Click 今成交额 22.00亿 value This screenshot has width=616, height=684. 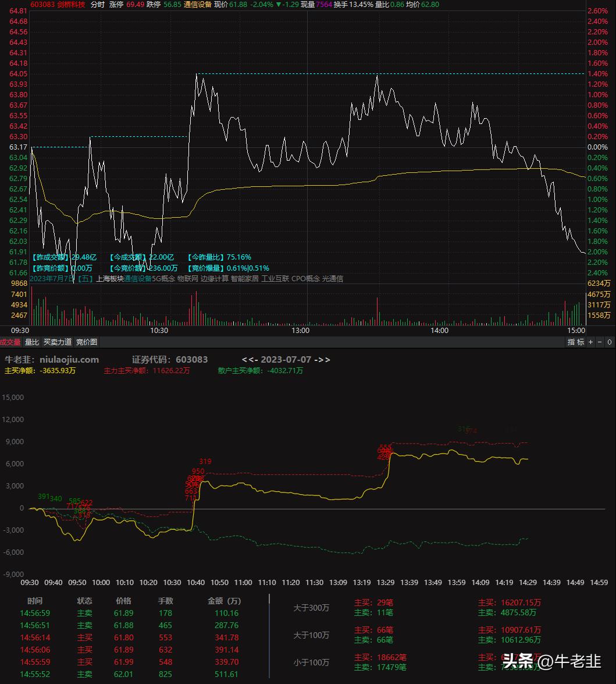click(x=141, y=257)
